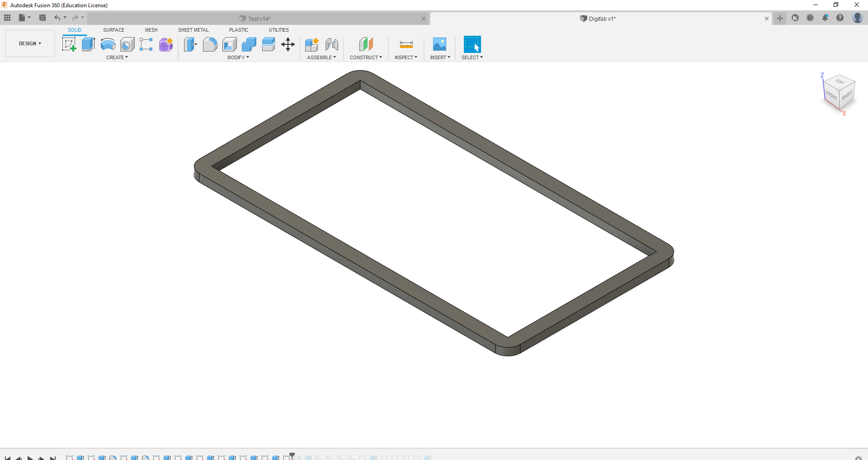
Task: Click the New Component icon
Action: (x=312, y=44)
